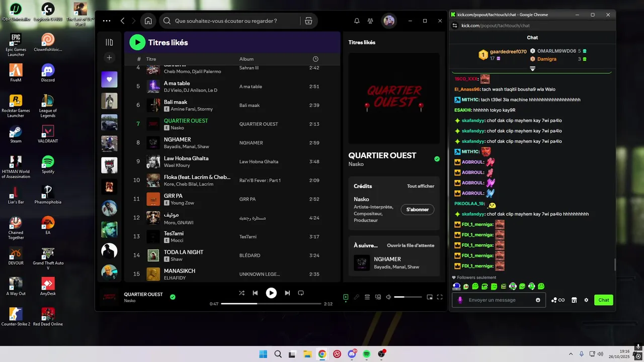Viewport: 644px width, 362px height.
Task: Open gaardedreef070 on chat leaderboard
Action: pyautogui.click(x=508, y=52)
